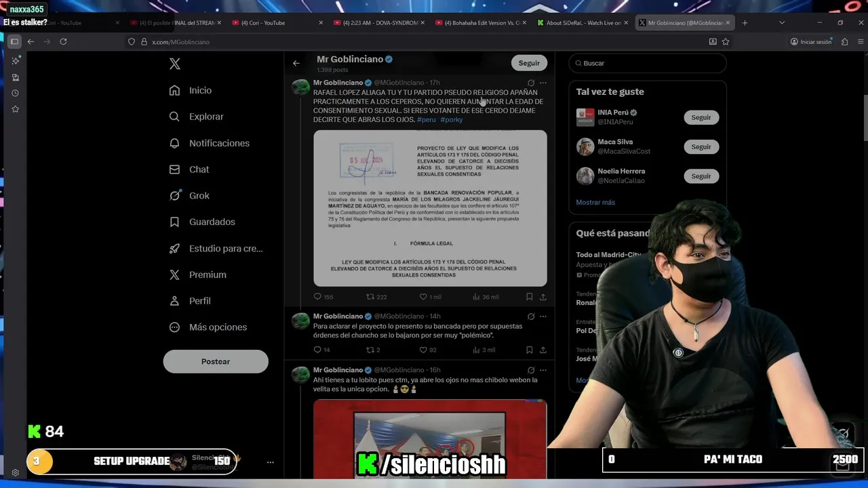Open the list all tabs dropdown

(x=782, y=22)
